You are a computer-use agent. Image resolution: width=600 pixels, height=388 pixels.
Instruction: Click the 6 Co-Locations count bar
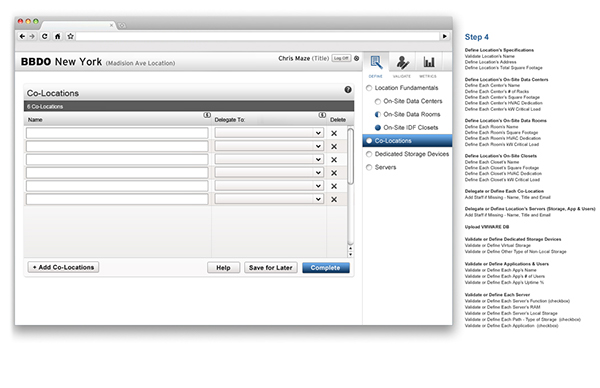(189, 106)
